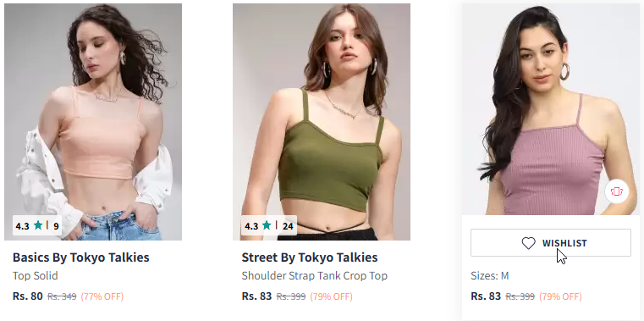
Task: Click the heart icon in Wishlist button
Action: (x=529, y=243)
